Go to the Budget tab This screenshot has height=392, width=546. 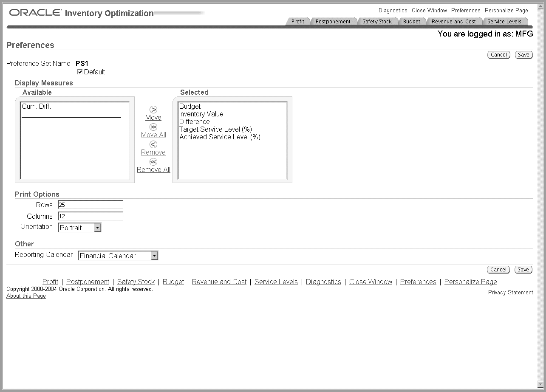411,21
